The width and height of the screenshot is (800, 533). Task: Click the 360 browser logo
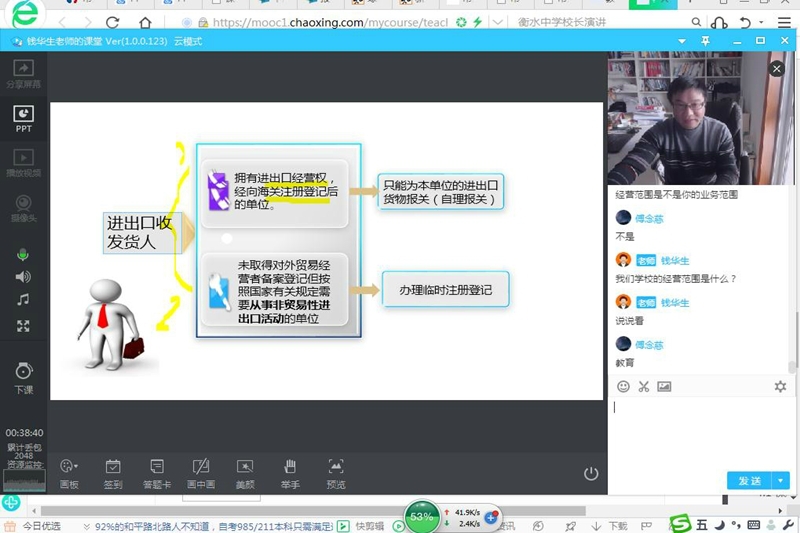(x=24, y=14)
